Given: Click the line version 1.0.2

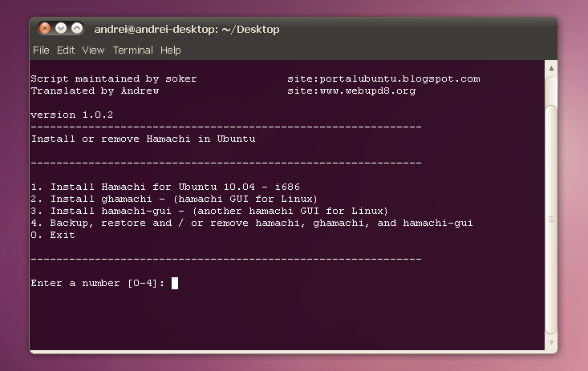Looking at the screenshot, I should tap(72, 115).
